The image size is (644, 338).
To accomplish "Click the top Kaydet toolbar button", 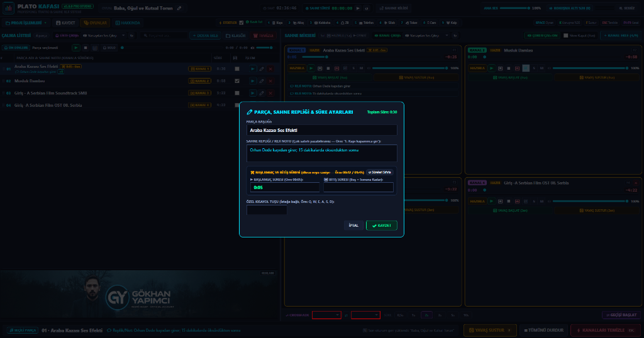I will pyautogui.click(x=65, y=23).
